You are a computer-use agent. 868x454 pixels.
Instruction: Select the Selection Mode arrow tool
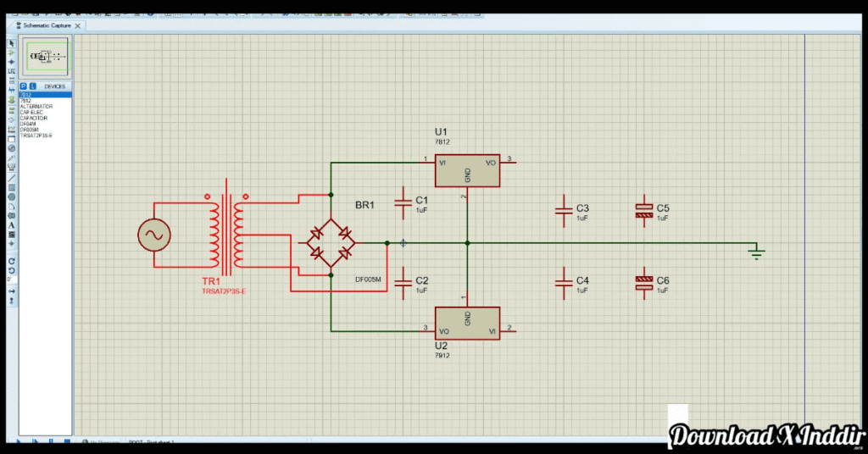pyautogui.click(x=12, y=43)
